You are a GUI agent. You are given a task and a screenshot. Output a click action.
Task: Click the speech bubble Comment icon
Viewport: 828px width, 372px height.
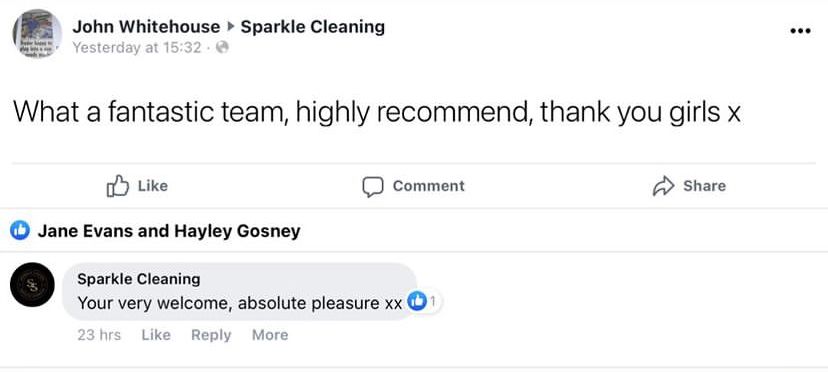(373, 187)
